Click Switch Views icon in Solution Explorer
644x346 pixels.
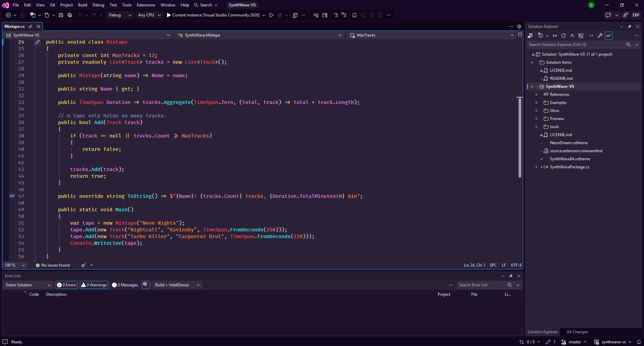tap(530, 36)
